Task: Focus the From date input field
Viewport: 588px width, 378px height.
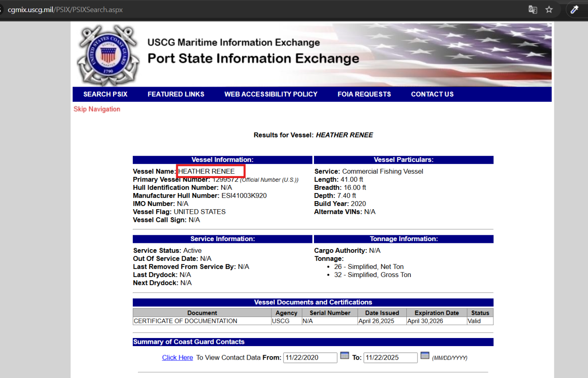Action: pos(310,358)
